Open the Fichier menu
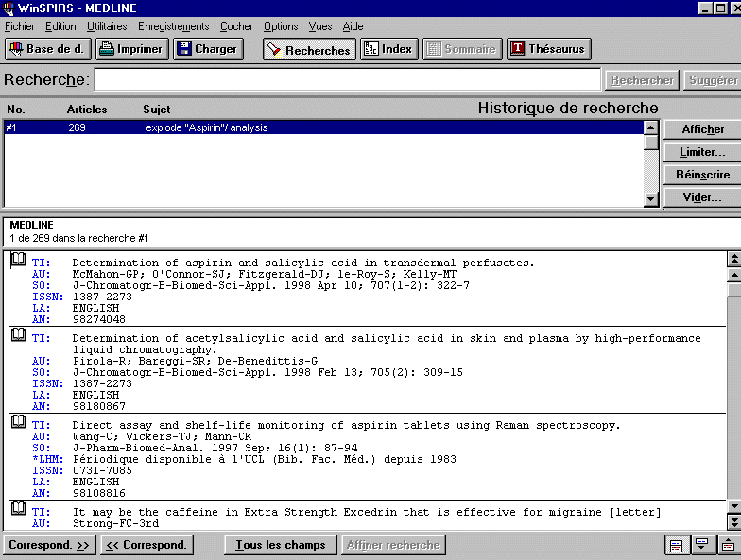Screen dimensions: 741x560 pyautogui.click(x=19, y=26)
